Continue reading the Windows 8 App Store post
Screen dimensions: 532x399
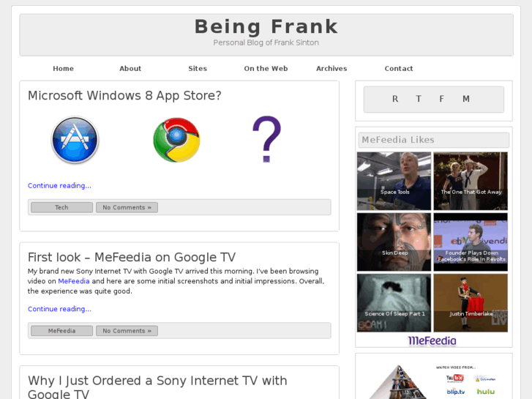(59, 186)
